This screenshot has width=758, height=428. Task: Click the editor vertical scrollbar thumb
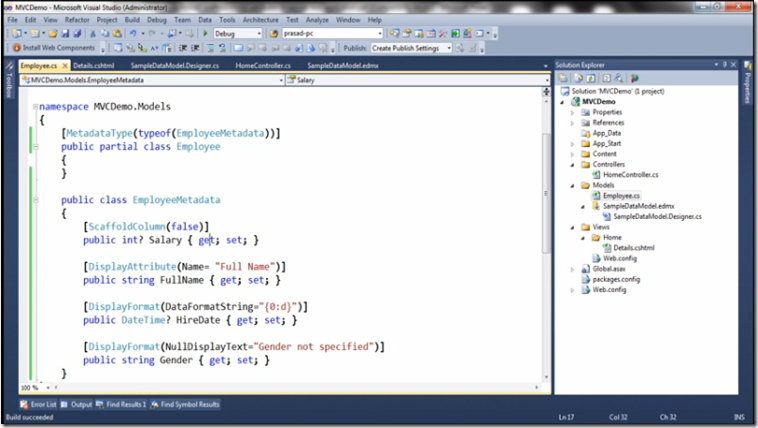click(546, 193)
